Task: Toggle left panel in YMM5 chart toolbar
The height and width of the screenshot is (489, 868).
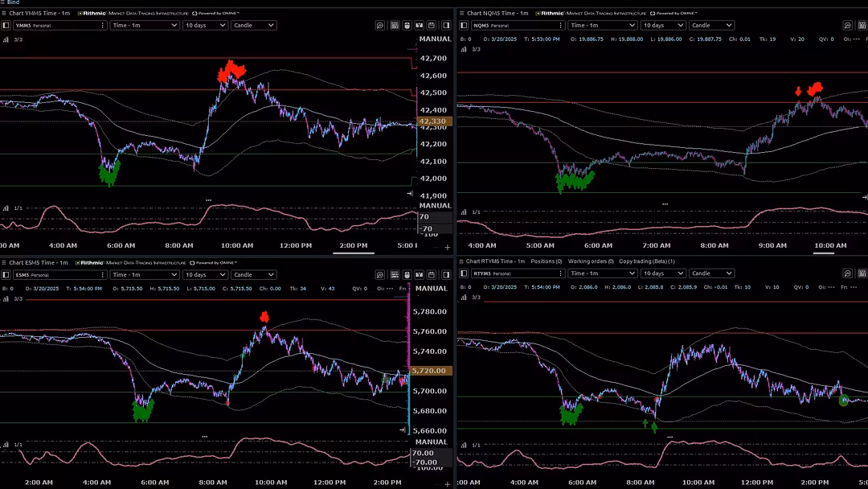Action: (x=6, y=26)
